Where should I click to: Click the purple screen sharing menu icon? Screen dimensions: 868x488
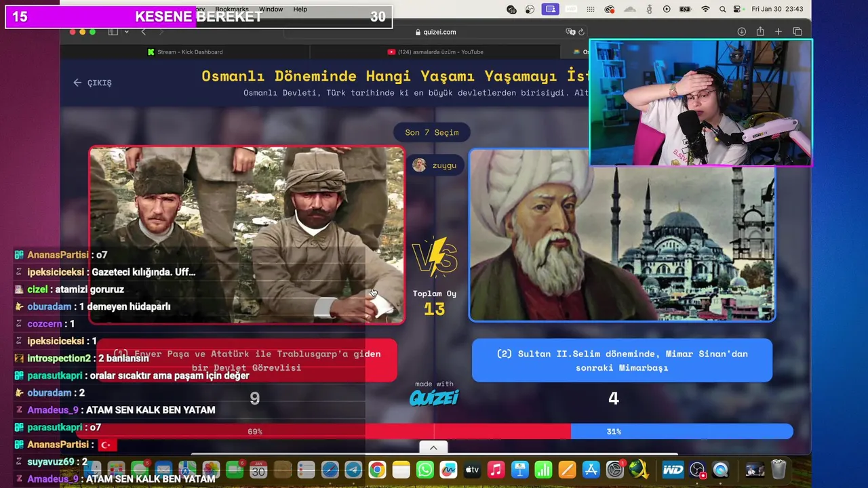pyautogui.click(x=551, y=9)
